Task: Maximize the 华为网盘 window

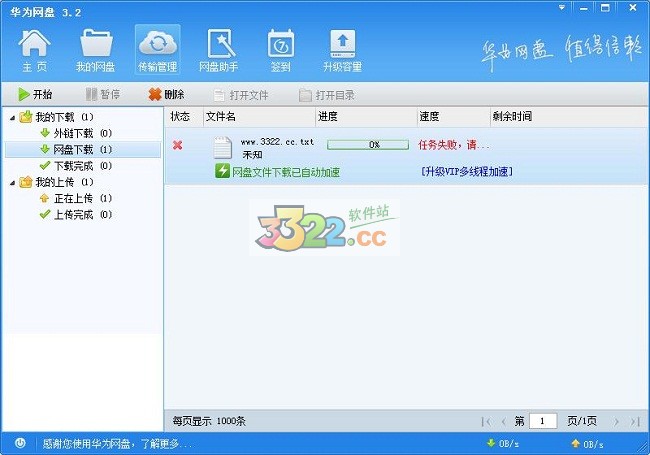Action: [x=605, y=7]
